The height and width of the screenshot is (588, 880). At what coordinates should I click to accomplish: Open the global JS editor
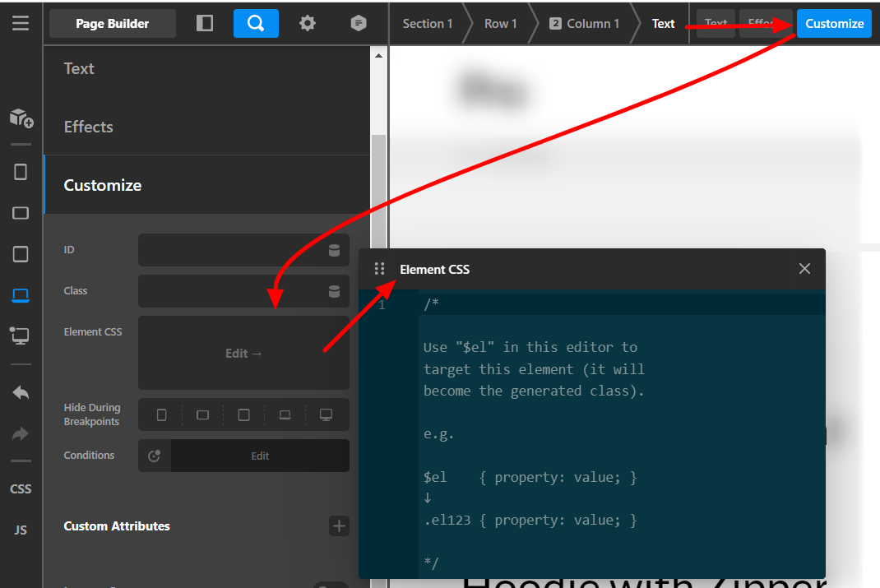pyautogui.click(x=21, y=530)
